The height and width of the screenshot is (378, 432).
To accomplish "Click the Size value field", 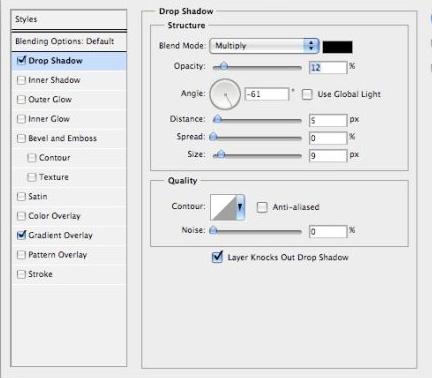I will (x=328, y=156).
